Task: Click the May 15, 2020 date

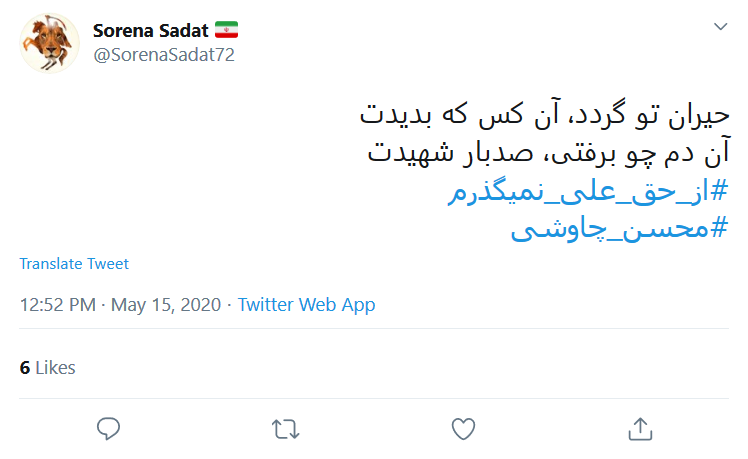Action: [166, 305]
